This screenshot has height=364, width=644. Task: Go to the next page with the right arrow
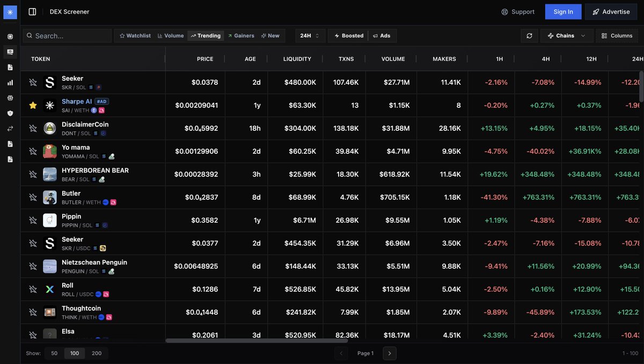(x=390, y=353)
